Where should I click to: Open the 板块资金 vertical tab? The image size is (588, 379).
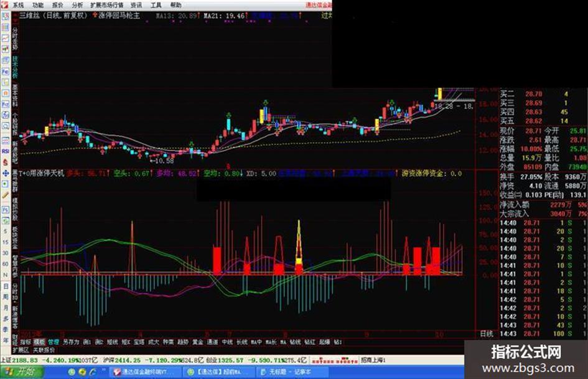click(x=15, y=238)
